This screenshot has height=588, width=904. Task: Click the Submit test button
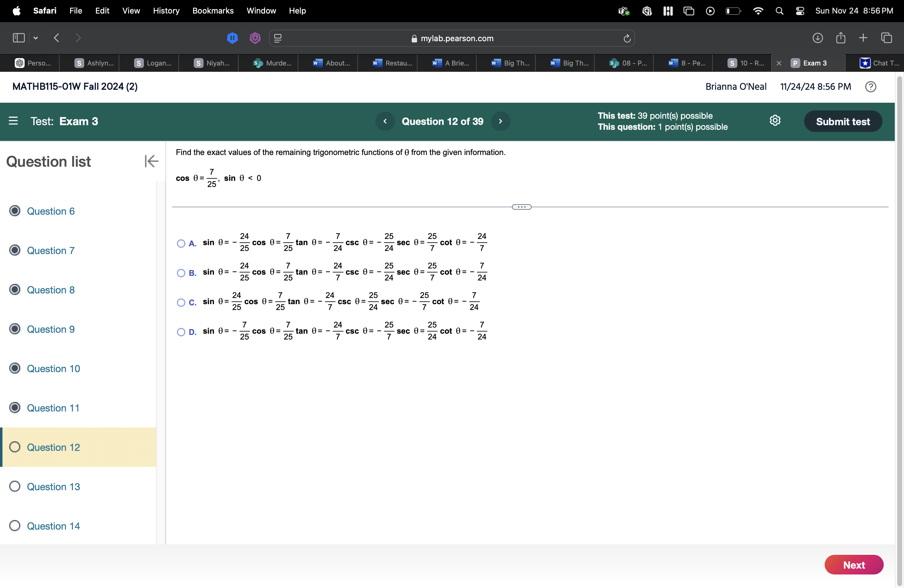(x=843, y=121)
